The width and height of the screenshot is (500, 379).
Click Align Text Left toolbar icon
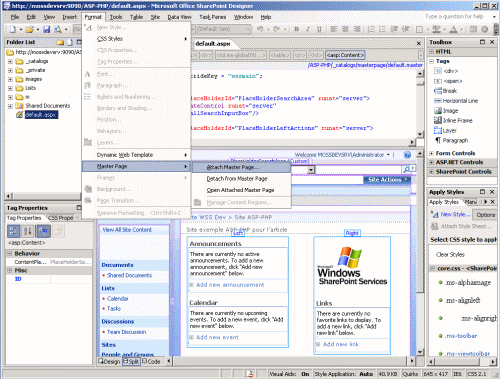[334, 29]
